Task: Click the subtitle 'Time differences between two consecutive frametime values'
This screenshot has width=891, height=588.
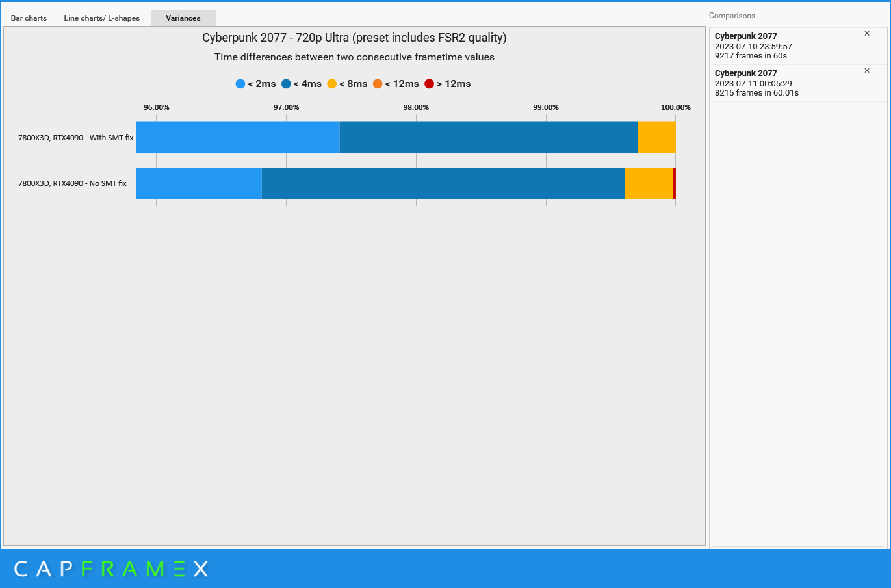Action: pos(354,57)
